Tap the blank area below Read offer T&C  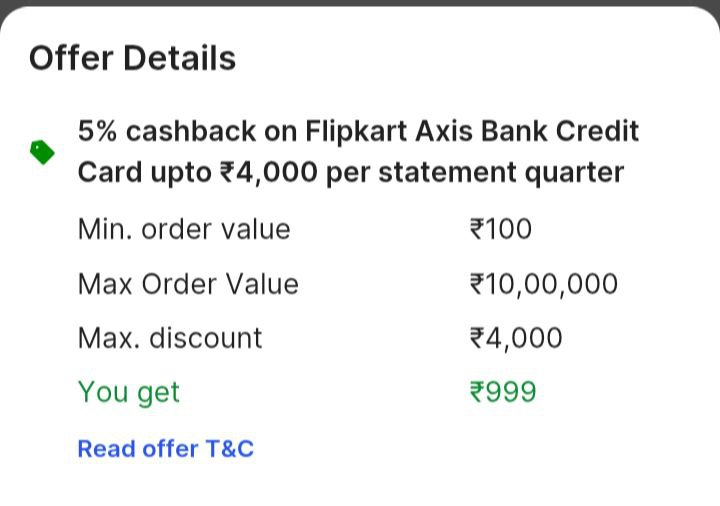(360, 485)
